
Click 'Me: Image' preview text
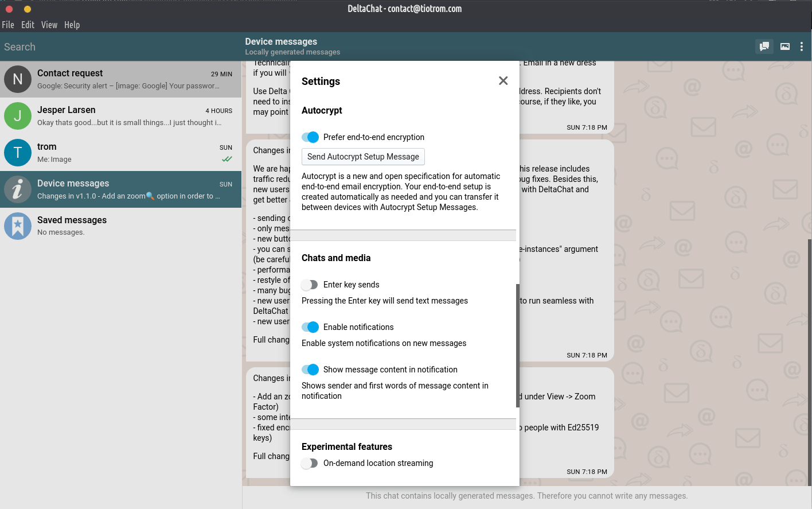[54, 159]
